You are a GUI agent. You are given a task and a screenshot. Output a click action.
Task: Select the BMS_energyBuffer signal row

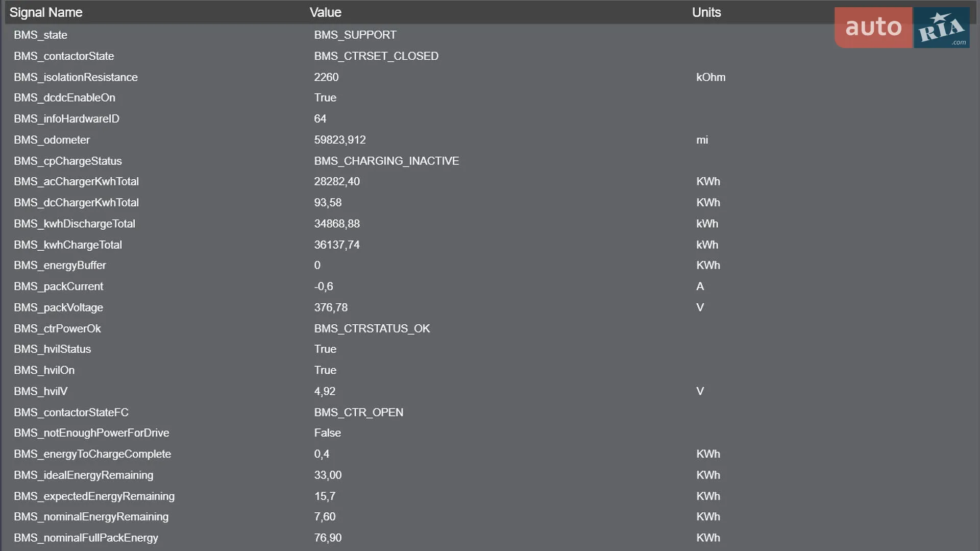(490, 265)
